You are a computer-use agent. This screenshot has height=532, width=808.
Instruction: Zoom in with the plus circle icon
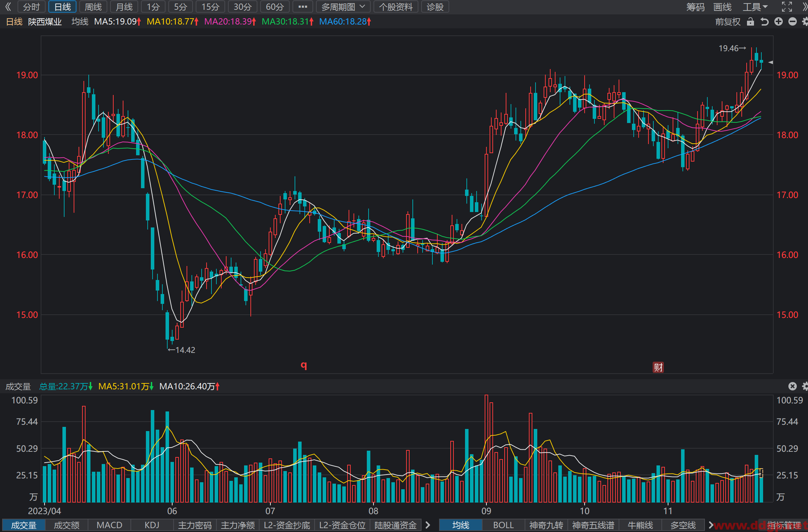pyautogui.click(x=779, y=22)
